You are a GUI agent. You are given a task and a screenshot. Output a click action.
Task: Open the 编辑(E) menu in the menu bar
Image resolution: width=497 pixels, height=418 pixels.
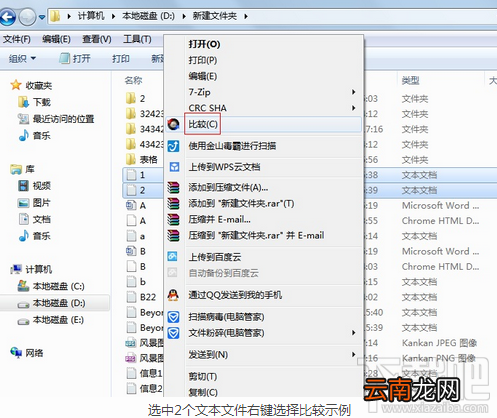pyautogui.click(x=56, y=39)
